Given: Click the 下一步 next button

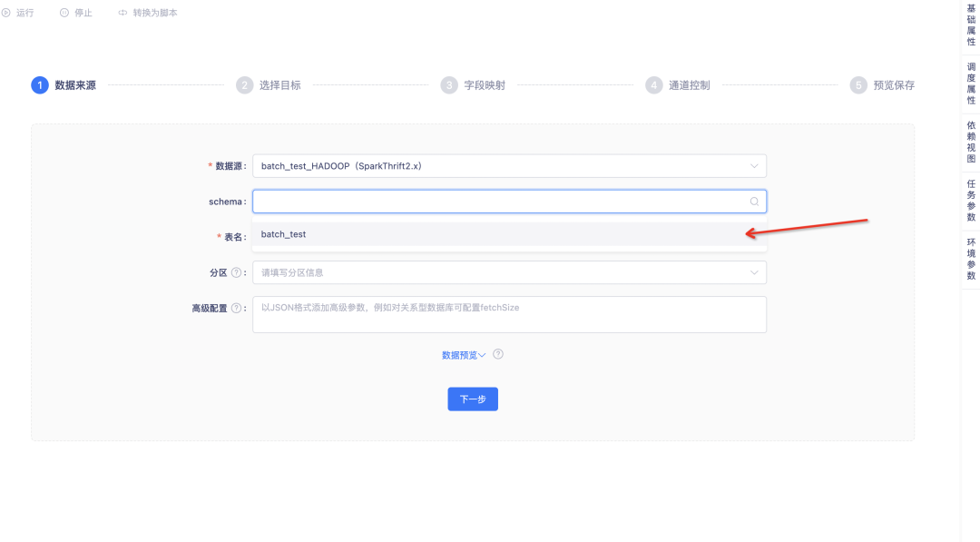Looking at the screenshot, I should tap(473, 399).
